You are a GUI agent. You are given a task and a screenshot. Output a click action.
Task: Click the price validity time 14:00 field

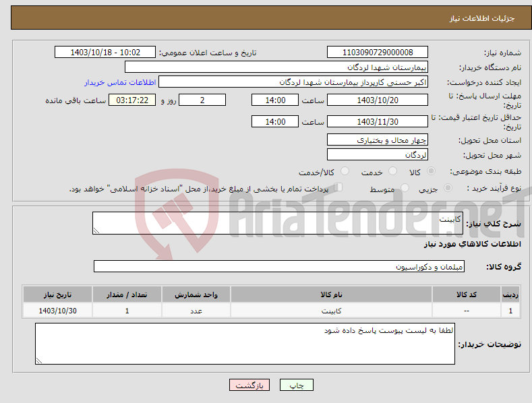click(x=275, y=121)
